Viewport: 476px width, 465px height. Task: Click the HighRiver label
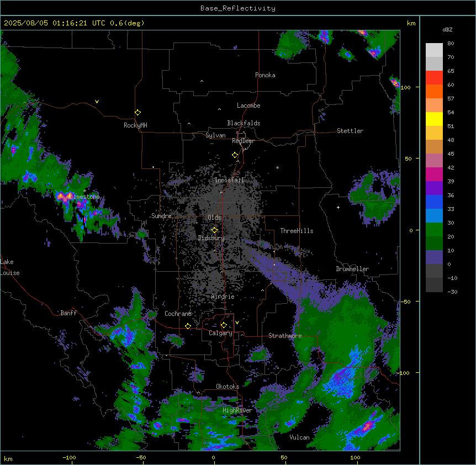point(237,410)
